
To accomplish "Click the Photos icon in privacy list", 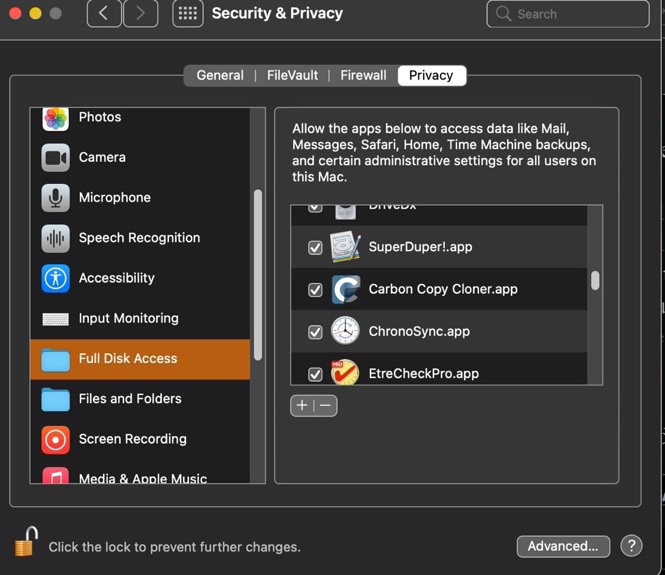I will [56, 119].
